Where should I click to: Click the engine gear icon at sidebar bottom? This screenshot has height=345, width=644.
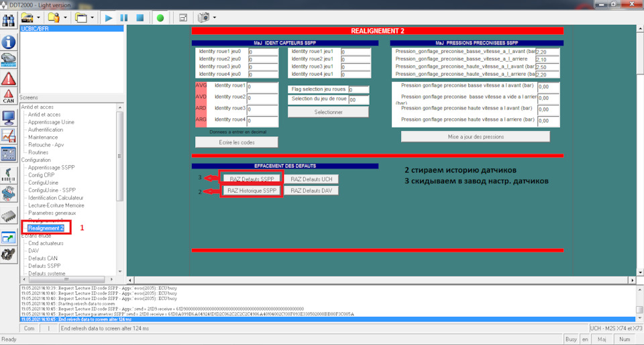9,254
